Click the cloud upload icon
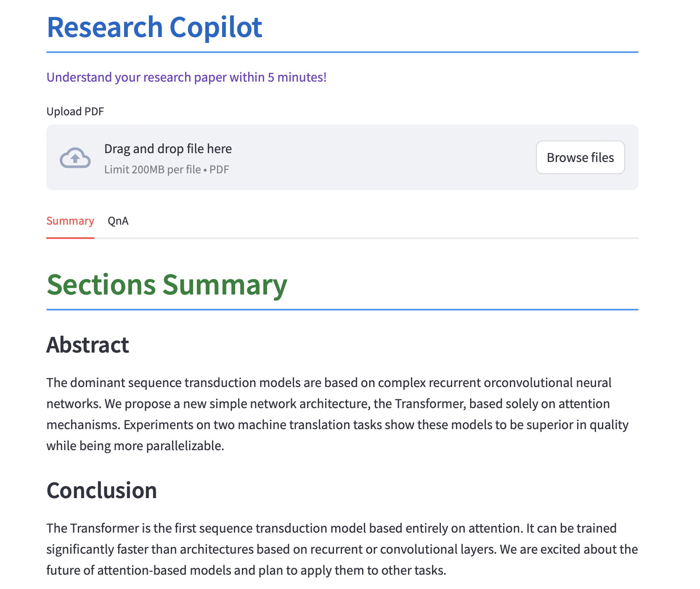The height and width of the screenshot is (589, 700). [x=75, y=158]
